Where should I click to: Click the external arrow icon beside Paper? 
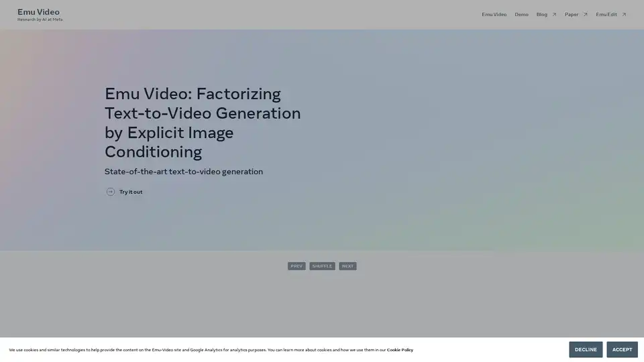[585, 14]
